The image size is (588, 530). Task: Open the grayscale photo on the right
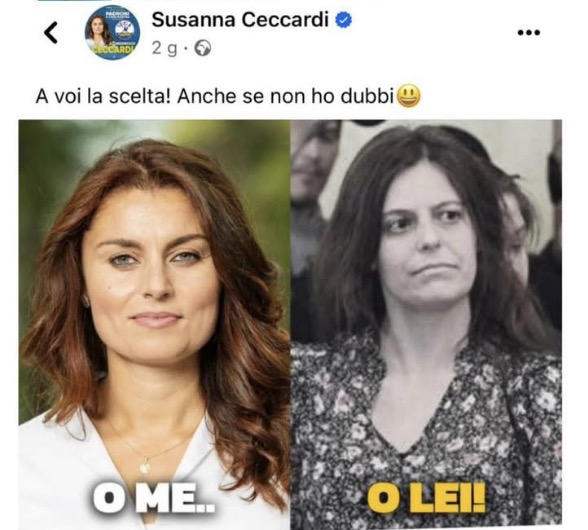coord(426,325)
